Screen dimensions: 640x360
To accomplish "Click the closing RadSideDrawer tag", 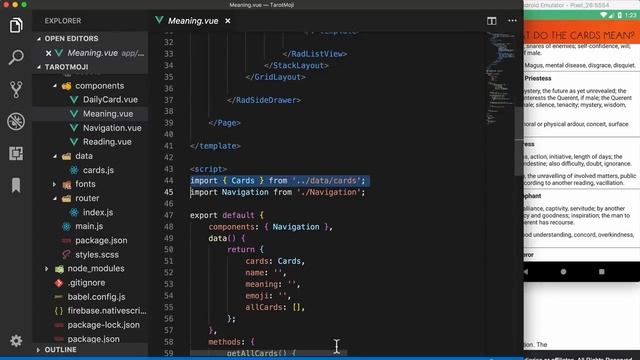I will 264,100.
